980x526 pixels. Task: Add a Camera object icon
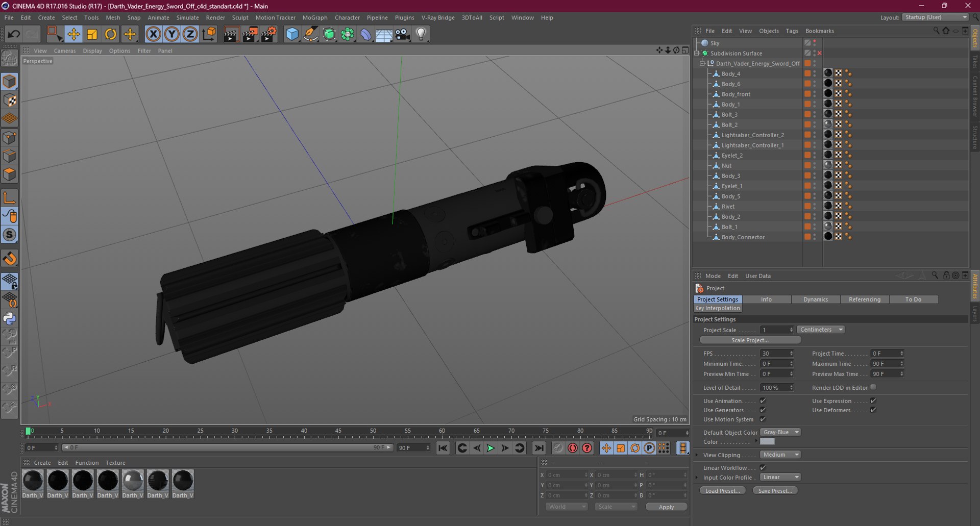[403, 34]
